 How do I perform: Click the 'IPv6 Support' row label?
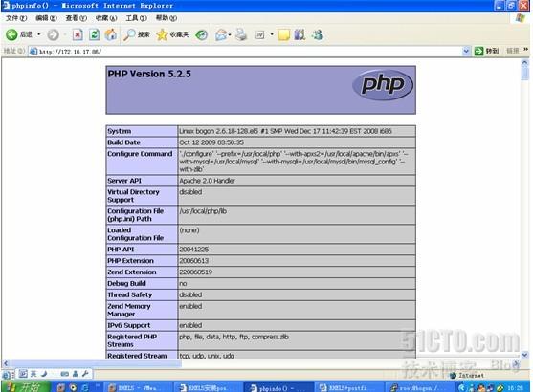[129, 325]
